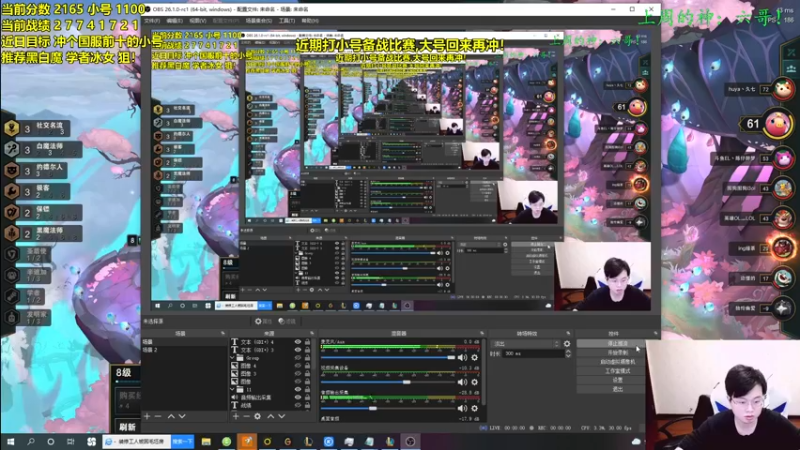The width and height of the screenshot is (800, 450).
Task: Lock the Group source
Action: [307, 358]
